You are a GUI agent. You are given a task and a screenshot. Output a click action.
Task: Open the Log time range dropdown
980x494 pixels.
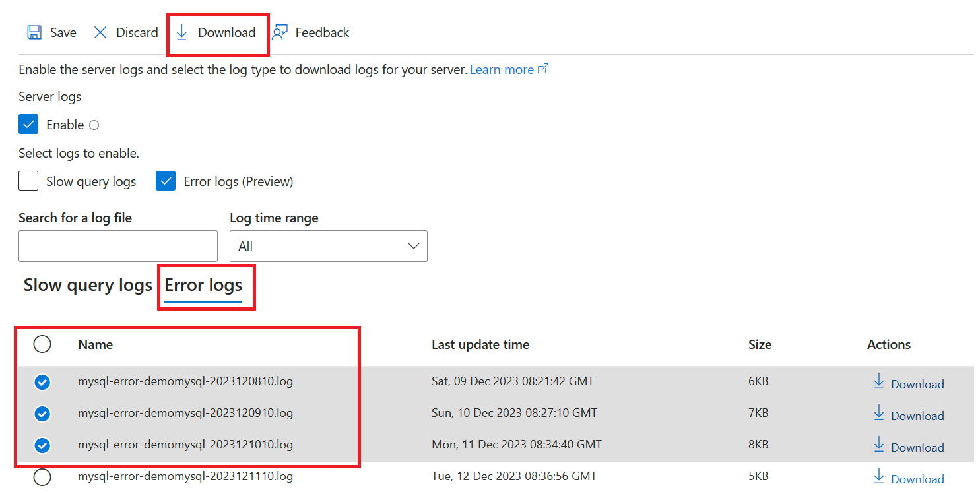(328, 246)
